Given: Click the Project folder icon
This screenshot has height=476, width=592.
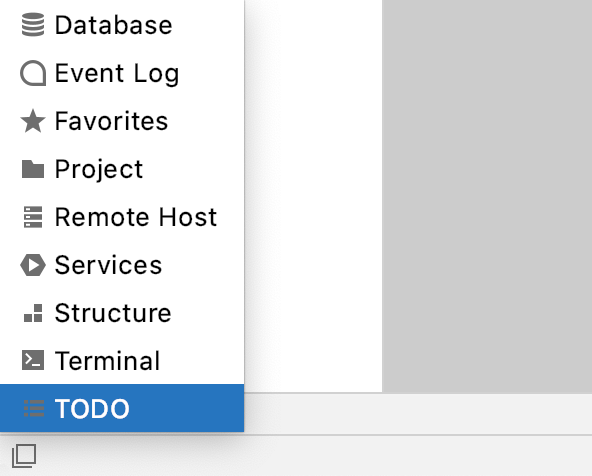Looking at the screenshot, I should click(x=33, y=169).
